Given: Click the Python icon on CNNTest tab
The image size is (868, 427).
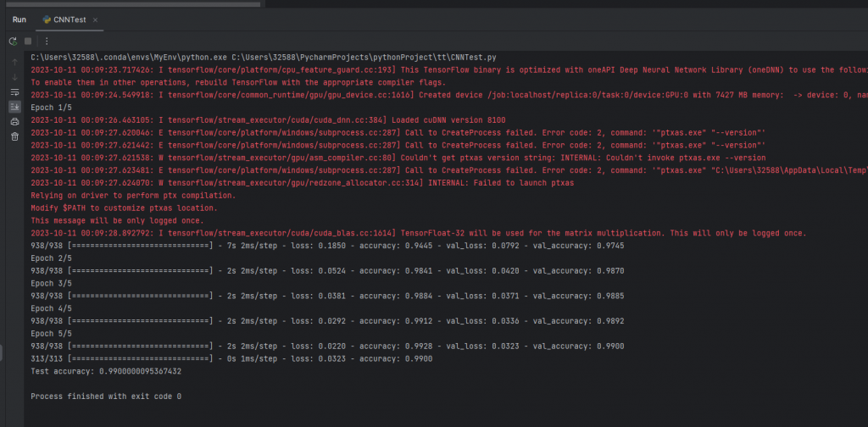Looking at the screenshot, I should [47, 20].
